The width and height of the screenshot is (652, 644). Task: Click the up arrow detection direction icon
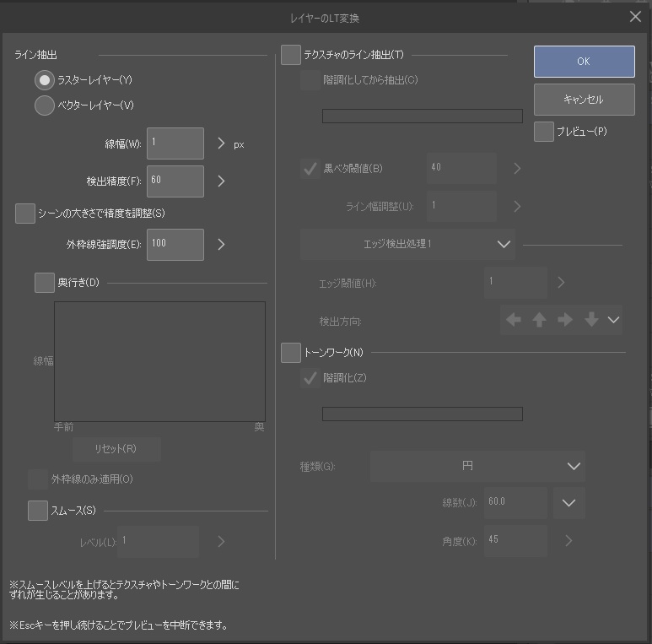click(x=539, y=320)
